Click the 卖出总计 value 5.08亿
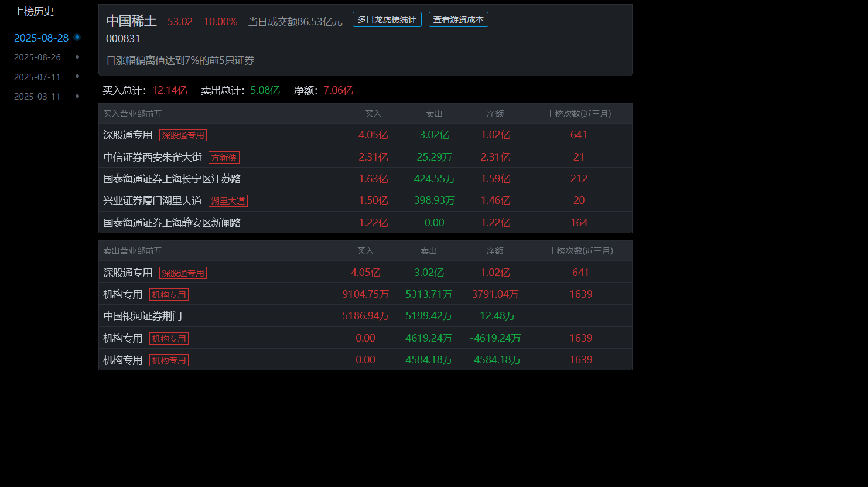This screenshot has height=487, width=868. (265, 90)
